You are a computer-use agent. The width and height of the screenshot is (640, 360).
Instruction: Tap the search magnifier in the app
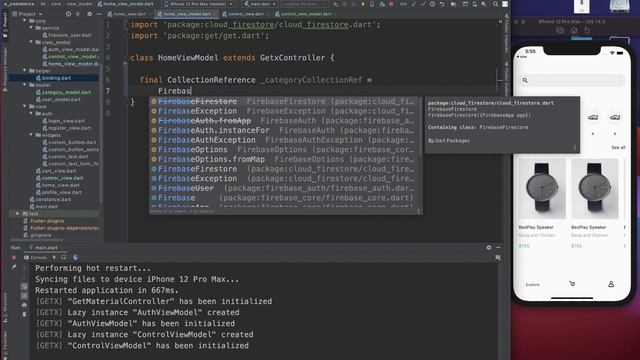click(x=525, y=80)
